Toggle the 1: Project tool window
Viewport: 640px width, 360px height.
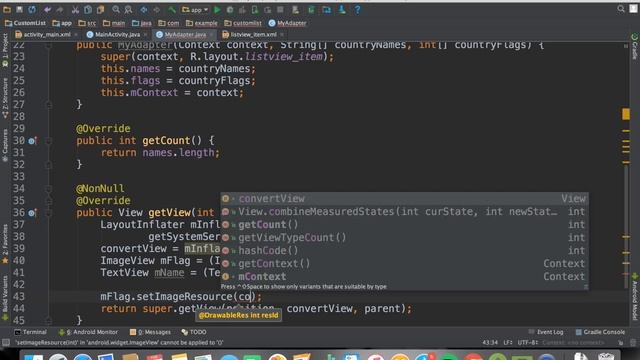pos(5,49)
